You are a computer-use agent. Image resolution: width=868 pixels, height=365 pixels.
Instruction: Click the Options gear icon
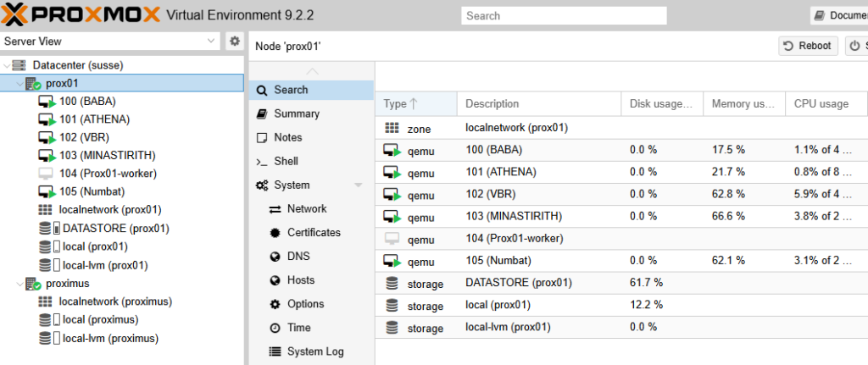pyautogui.click(x=275, y=304)
